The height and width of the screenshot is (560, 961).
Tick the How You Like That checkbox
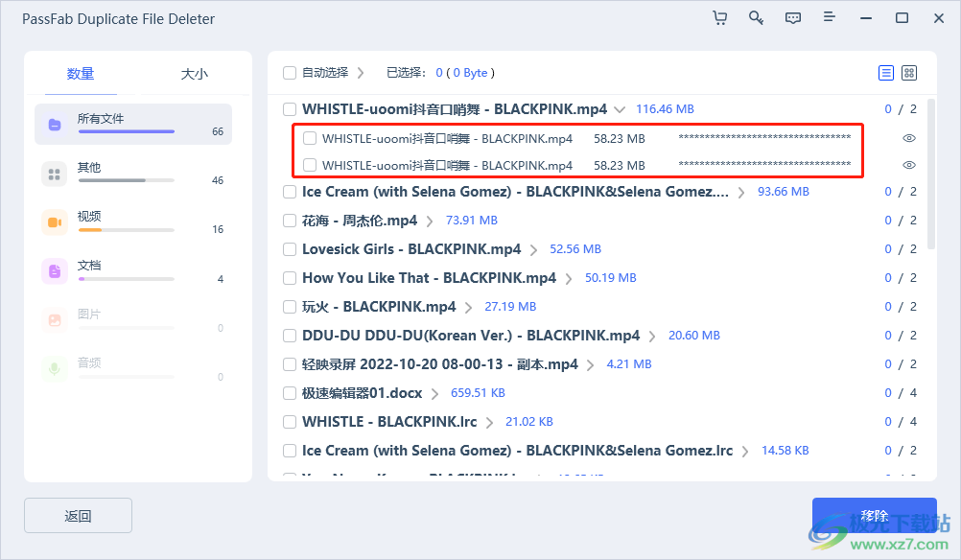290,278
